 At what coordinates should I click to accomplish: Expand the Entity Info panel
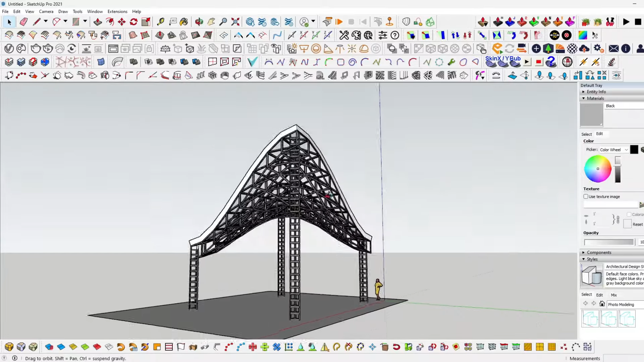click(x=596, y=92)
